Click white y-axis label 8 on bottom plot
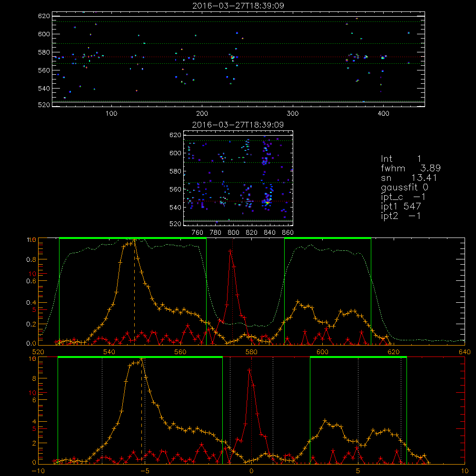Image resolution: width=476 pixels, height=476 pixels. click(34, 378)
